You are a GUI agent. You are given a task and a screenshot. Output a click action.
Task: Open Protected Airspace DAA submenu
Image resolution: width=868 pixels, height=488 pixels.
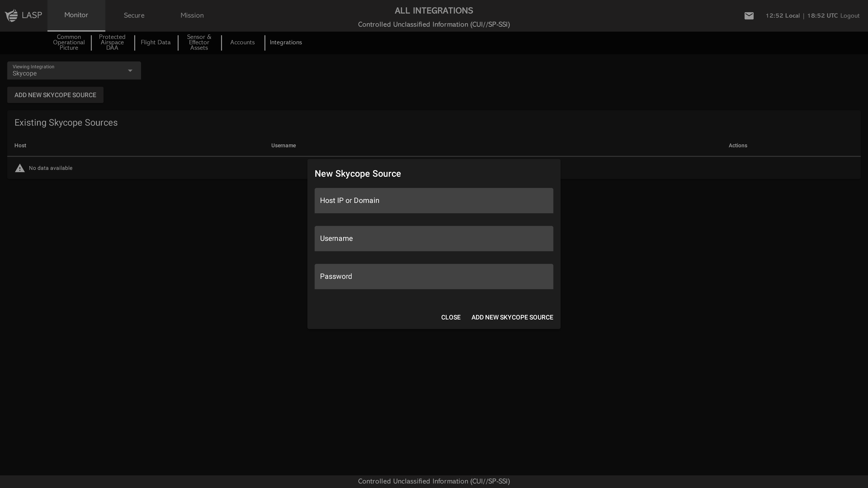(x=112, y=42)
